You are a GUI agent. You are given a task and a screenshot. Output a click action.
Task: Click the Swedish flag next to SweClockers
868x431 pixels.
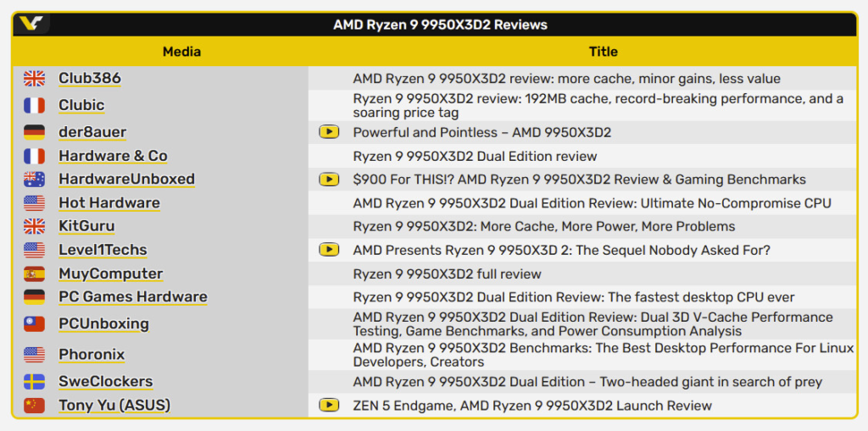[34, 382]
